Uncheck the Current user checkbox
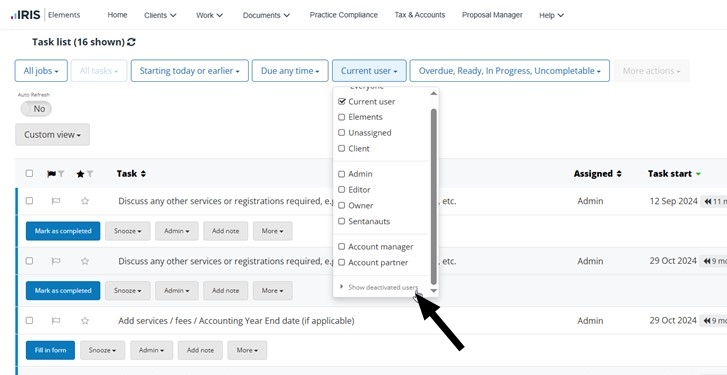The image size is (727, 375). (x=342, y=102)
